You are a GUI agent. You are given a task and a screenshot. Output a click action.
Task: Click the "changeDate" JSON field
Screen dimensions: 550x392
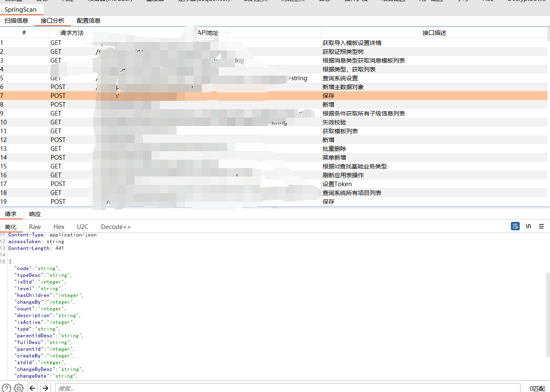(x=46, y=376)
